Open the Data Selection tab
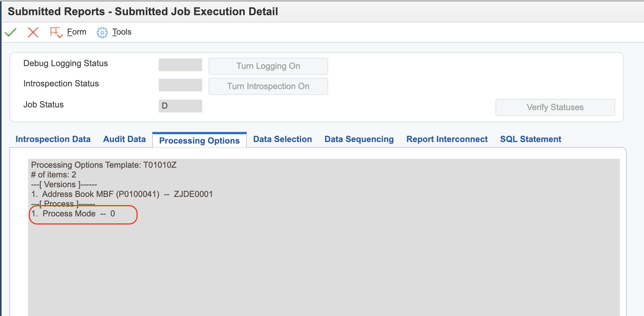 pos(282,139)
